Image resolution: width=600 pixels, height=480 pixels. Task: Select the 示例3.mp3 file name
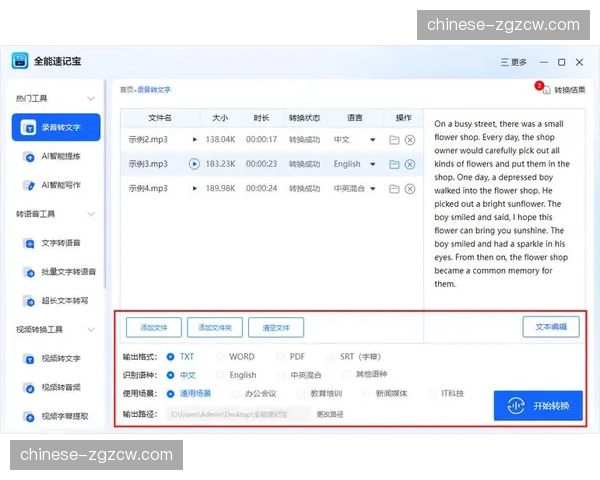tap(148, 164)
